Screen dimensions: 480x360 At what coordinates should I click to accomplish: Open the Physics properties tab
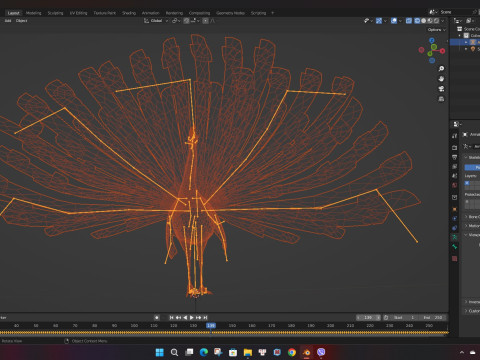455,219
